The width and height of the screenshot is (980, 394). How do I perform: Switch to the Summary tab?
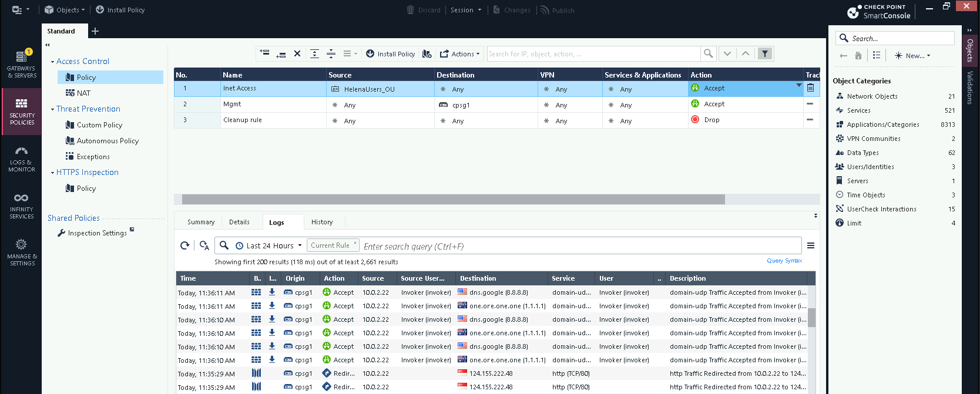pyautogui.click(x=201, y=222)
